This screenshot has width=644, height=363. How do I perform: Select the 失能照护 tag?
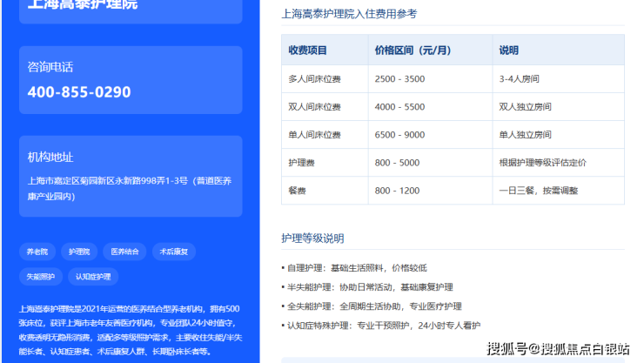point(41,277)
